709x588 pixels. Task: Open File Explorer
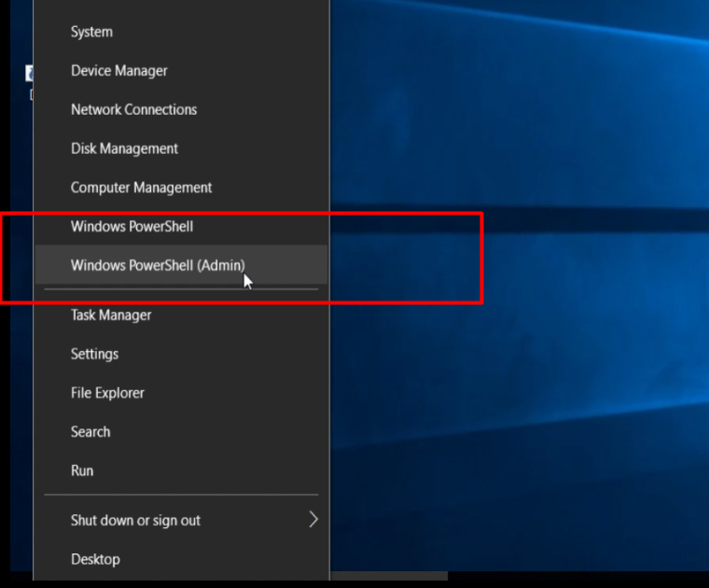[x=181, y=393]
